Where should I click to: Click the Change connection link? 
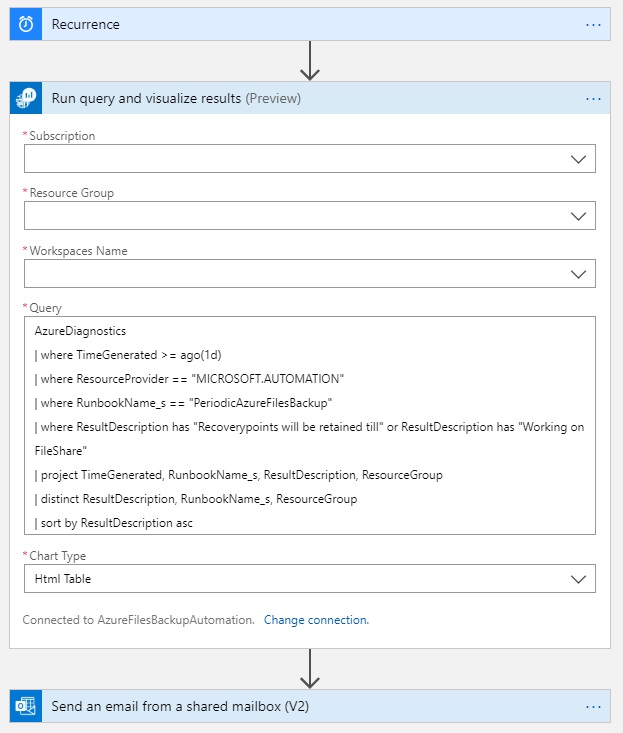(x=316, y=620)
